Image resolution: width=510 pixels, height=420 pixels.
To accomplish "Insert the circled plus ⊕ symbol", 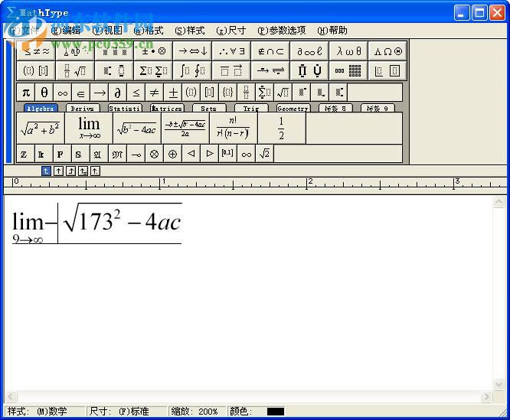I will (x=172, y=154).
